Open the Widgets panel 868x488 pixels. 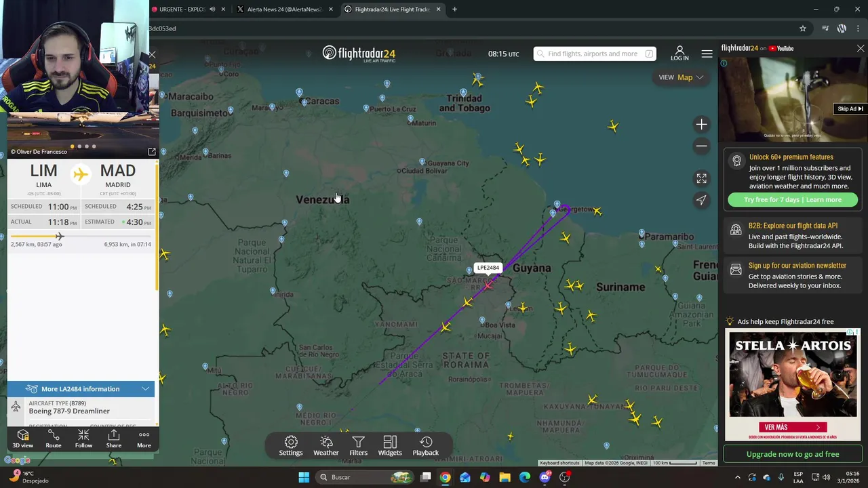390,446
